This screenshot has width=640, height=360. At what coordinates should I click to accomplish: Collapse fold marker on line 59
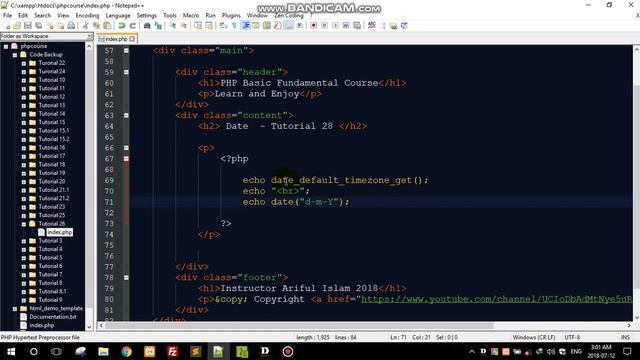point(126,72)
